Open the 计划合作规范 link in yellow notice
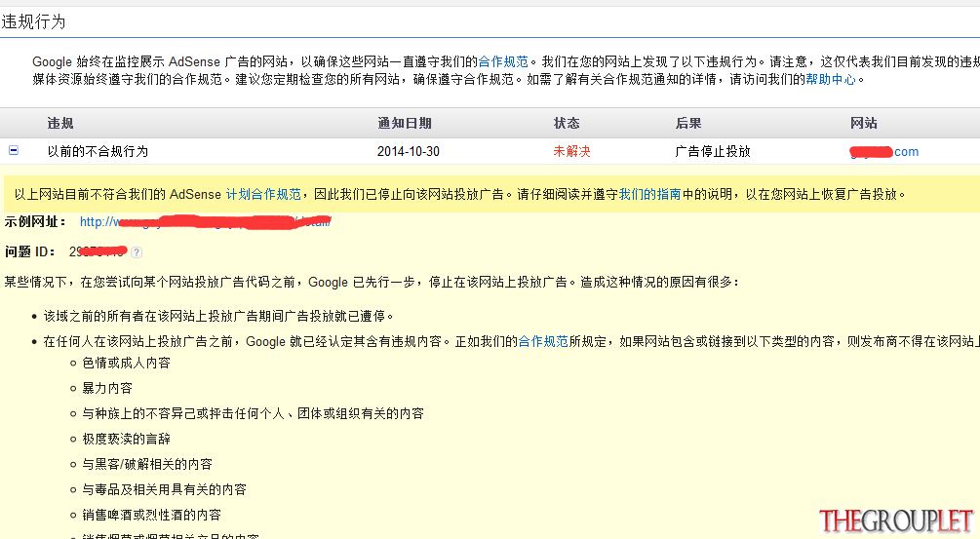The width and height of the screenshot is (980, 539). pyautogui.click(x=263, y=194)
